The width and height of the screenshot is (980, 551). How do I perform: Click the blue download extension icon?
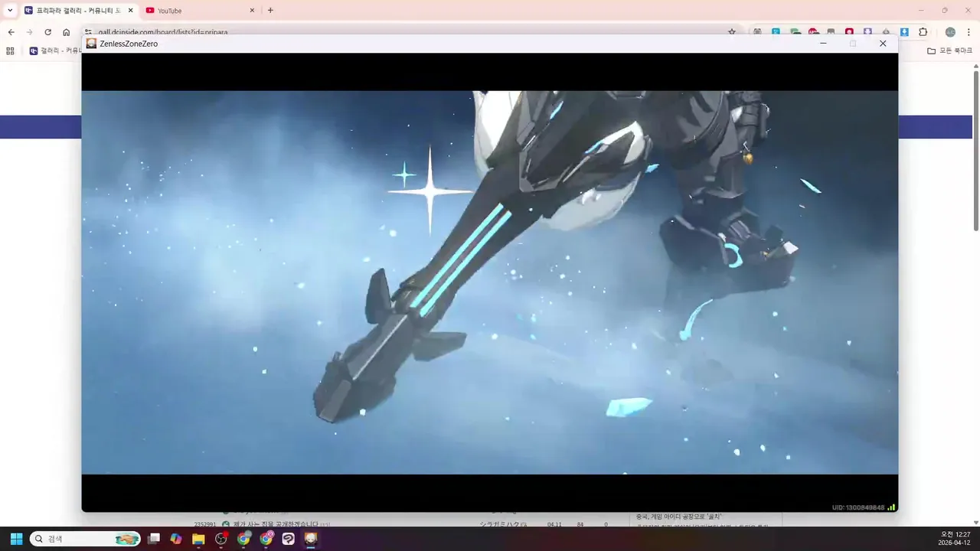tap(904, 32)
